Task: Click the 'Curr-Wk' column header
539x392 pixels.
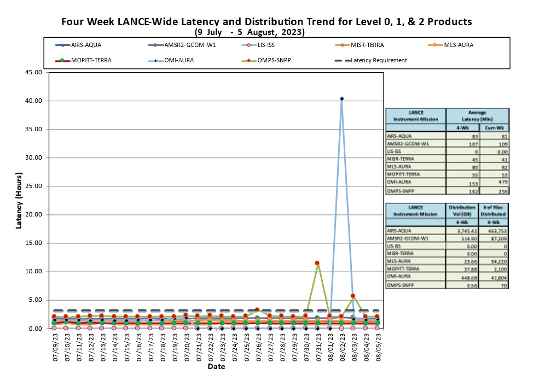Action: (494, 128)
